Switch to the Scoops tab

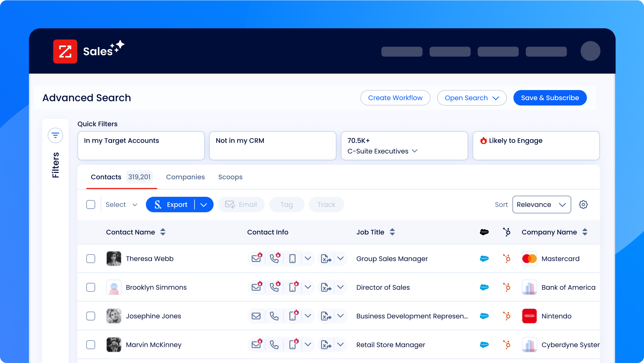coord(230,177)
